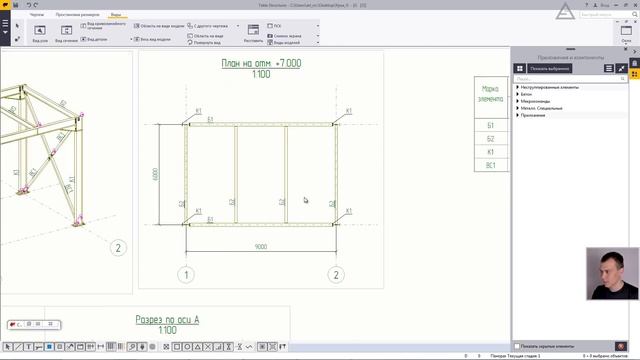Open Виды моделей
This screenshot has width=640, height=360.
[x=283, y=42]
